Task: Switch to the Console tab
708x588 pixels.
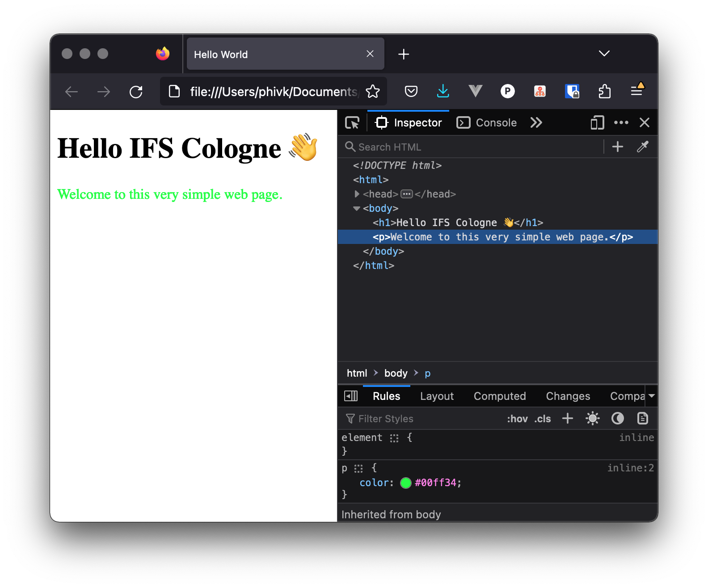Action: click(487, 122)
